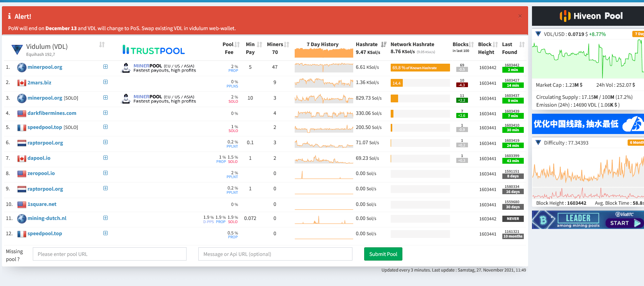Click minerpool.org 7 day history sparkline
The height and width of the screenshot is (286, 644).
(324, 68)
